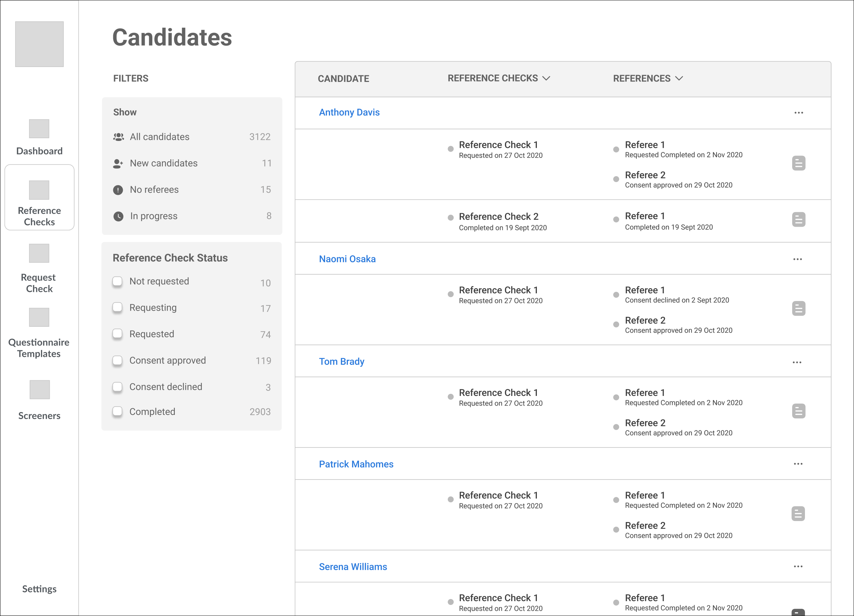The height and width of the screenshot is (616, 854).
Task: Open the three-dots menu for Anthony Davis
Action: (x=798, y=113)
